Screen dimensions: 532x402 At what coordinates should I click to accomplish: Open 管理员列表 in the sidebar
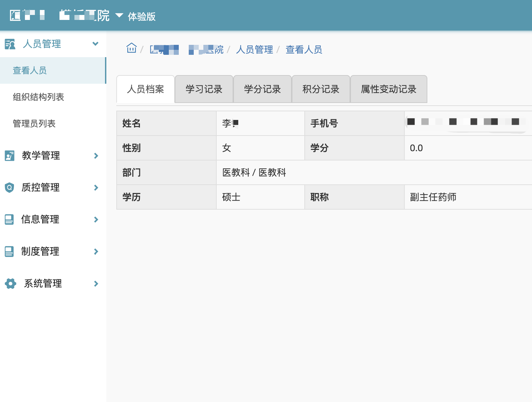pos(34,124)
